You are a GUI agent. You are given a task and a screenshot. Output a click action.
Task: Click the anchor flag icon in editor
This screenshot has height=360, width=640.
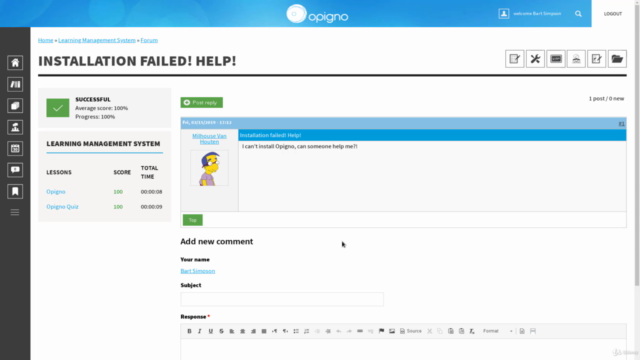[381, 331]
